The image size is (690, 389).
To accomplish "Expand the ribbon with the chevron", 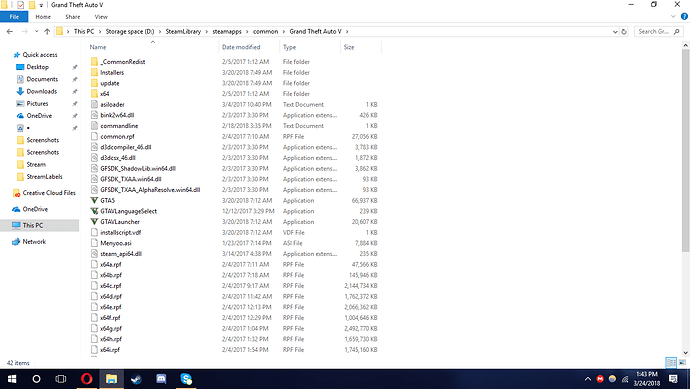I will point(673,17).
